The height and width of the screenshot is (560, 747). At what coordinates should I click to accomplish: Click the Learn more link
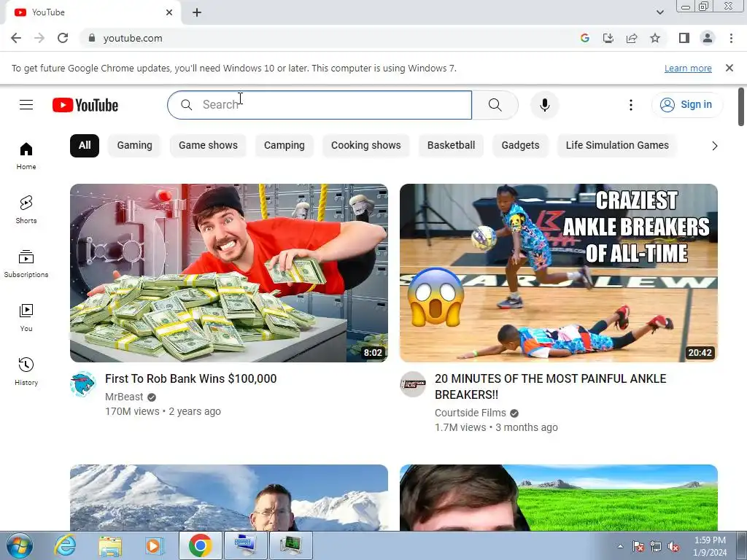coord(688,68)
